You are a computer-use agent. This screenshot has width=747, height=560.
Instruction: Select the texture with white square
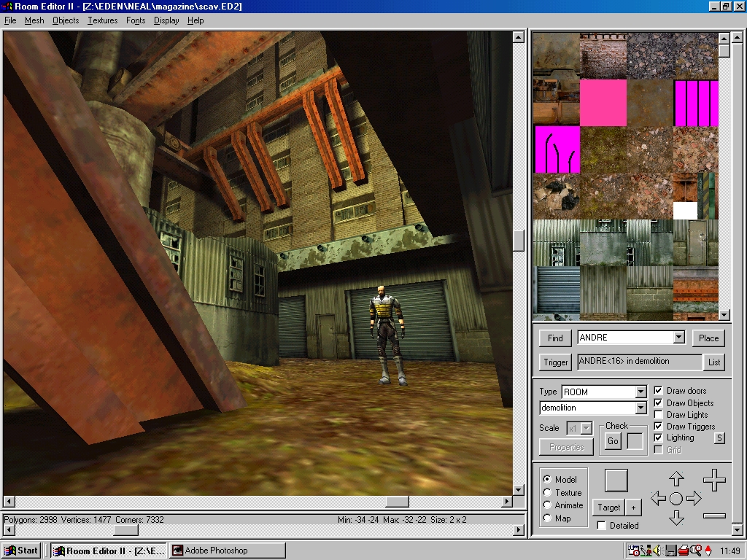point(696,196)
